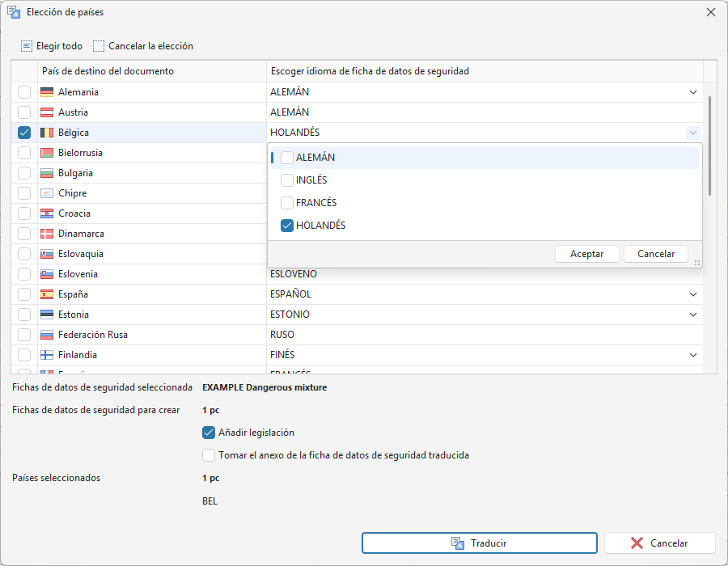This screenshot has height=566, width=728.
Task: Click the Eslovaquia flag icon
Action: point(47,254)
